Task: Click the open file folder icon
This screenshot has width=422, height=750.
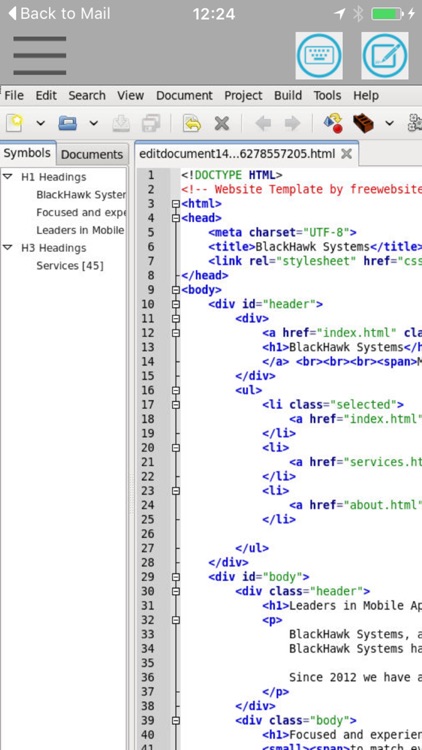Action: [x=67, y=123]
